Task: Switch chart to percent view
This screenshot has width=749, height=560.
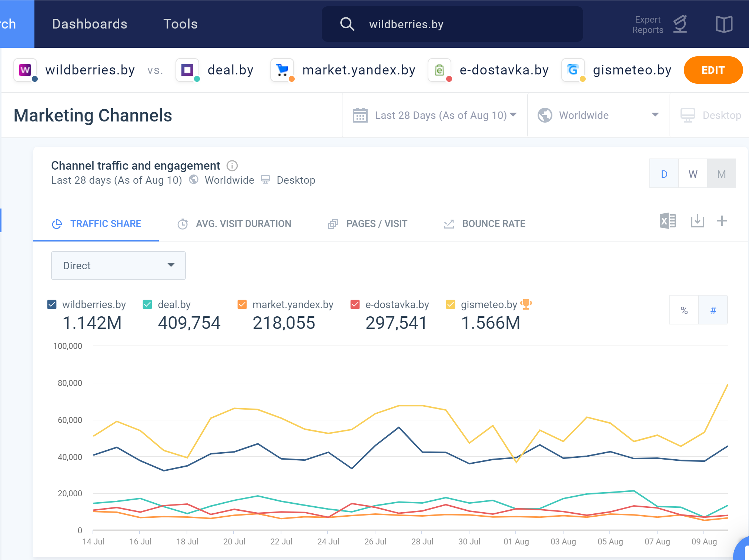Action: click(x=684, y=310)
